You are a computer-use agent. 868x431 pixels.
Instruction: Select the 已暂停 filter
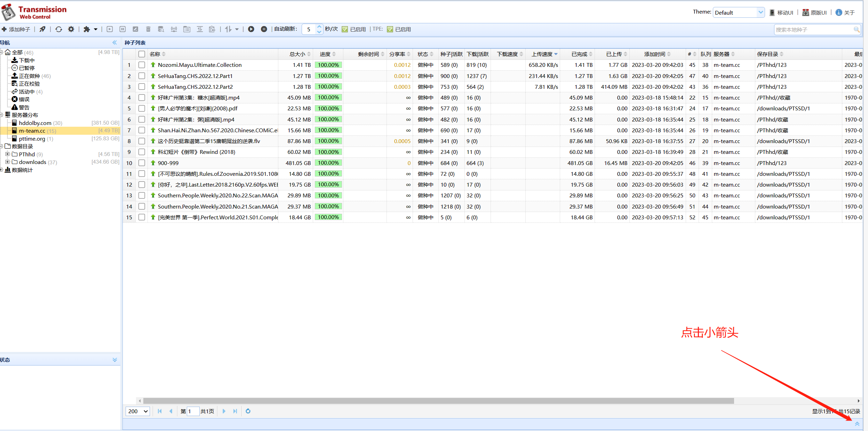(x=23, y=68)
